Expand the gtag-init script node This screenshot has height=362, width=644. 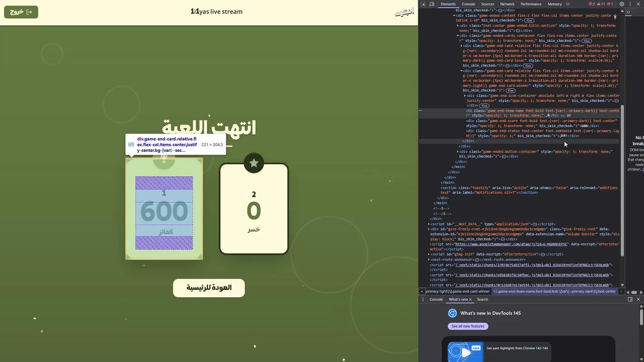[x=429, y=254]
